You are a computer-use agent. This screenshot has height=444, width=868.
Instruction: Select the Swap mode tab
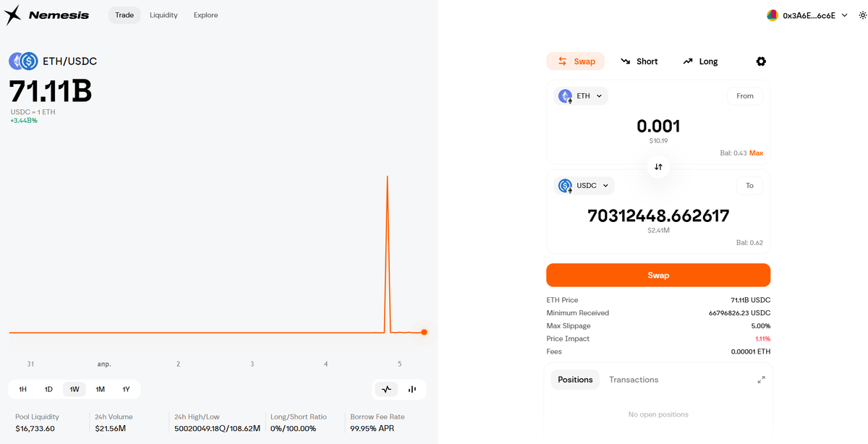pos(576,61)
